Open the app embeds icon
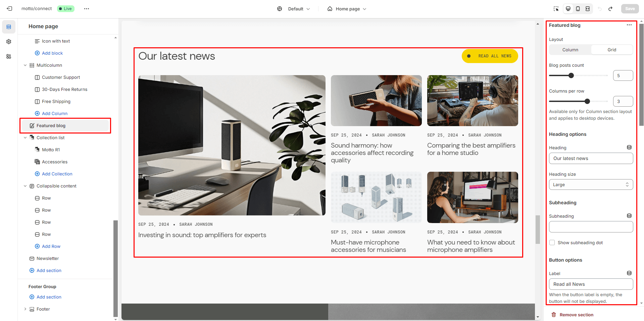Screen dimensions: 644x321 pyautogui.click(x=9, y=56)
